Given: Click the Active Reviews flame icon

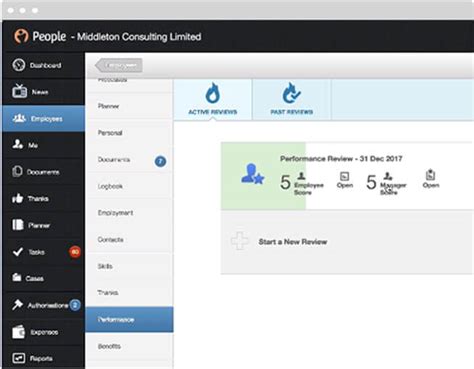Looking at the screenshot, I should click(212, 93).
